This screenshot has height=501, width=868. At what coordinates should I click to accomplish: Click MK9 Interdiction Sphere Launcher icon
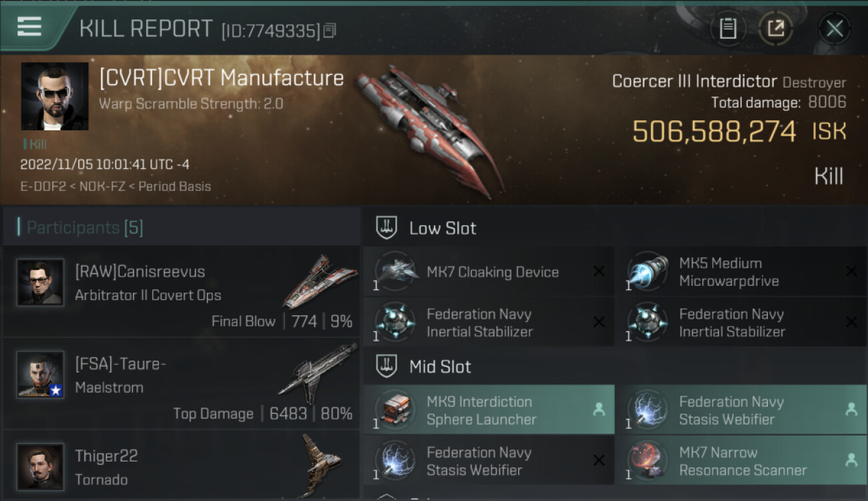pyautogui.click(x=395, y=409)
